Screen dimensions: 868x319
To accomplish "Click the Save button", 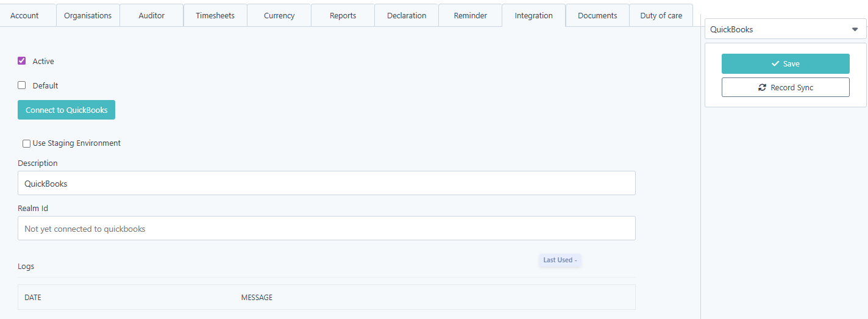I will (x=785, y=63).
